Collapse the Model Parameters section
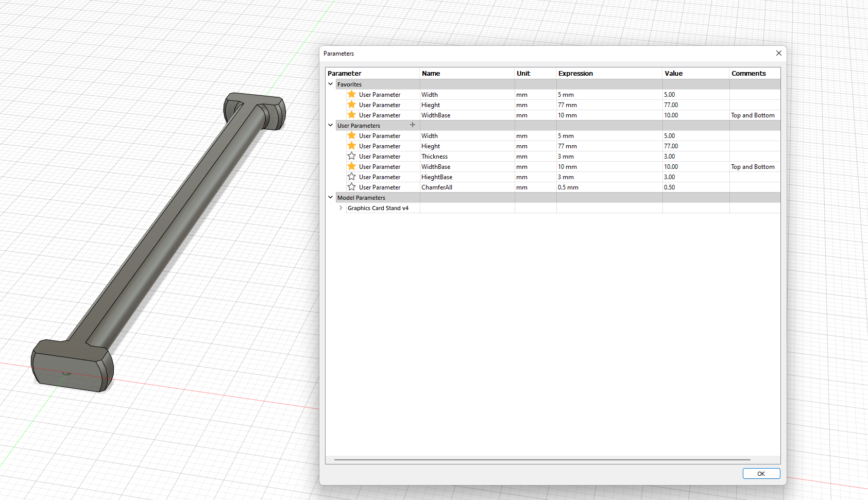868x500 pixels. pos(331,197)
